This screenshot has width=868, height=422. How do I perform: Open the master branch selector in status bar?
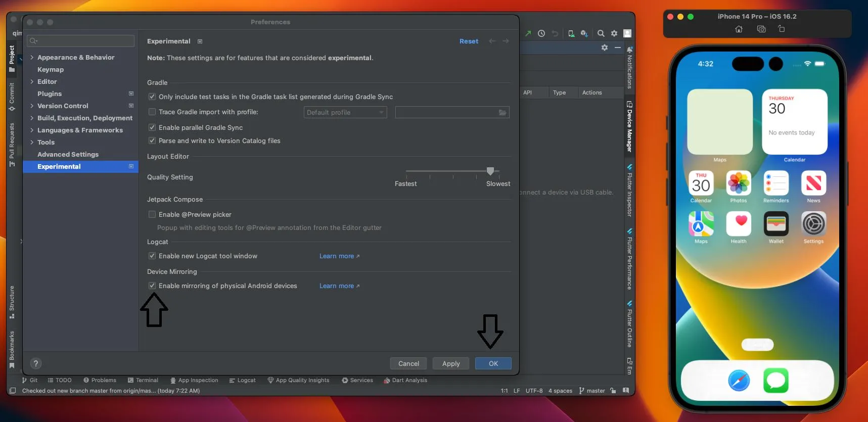[592, 391]
